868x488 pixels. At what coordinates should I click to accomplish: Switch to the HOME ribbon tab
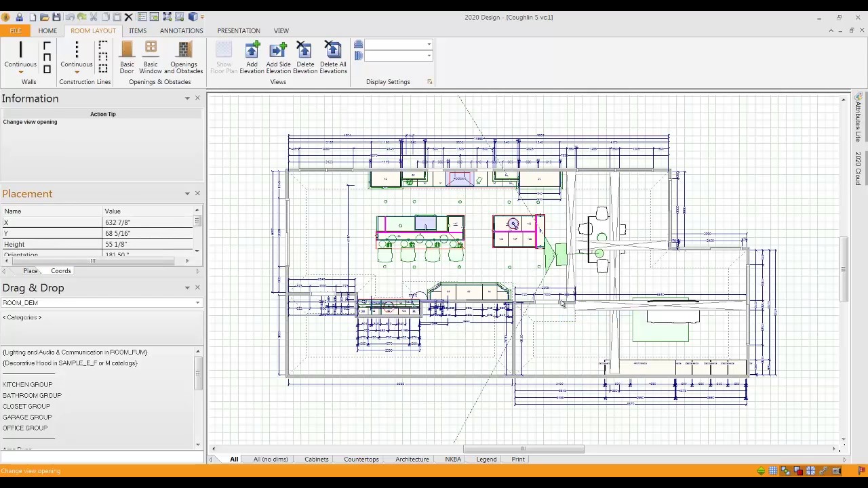tap(47, 30)
